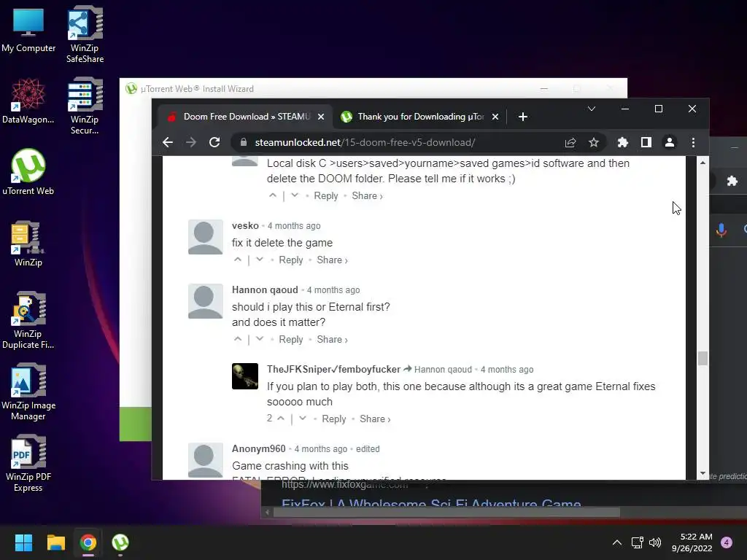Click extensions icon in background Chrome window

click(x=732, y=181)
